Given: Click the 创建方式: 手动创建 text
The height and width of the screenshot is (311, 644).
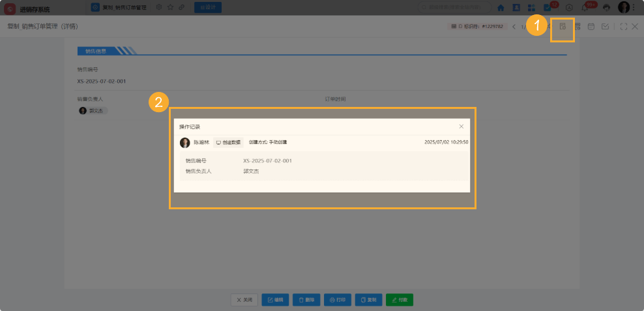Looking at the screenshot, I should [x=268, y=142].
